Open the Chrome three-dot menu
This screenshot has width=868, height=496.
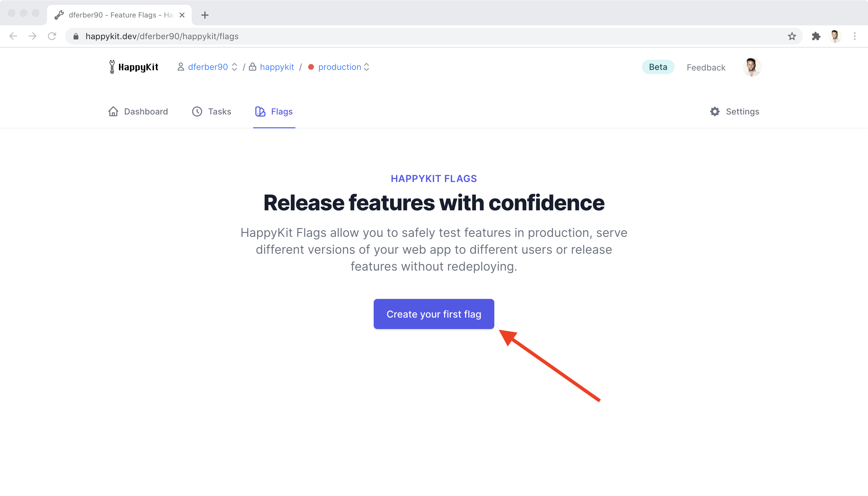(855, 36)
